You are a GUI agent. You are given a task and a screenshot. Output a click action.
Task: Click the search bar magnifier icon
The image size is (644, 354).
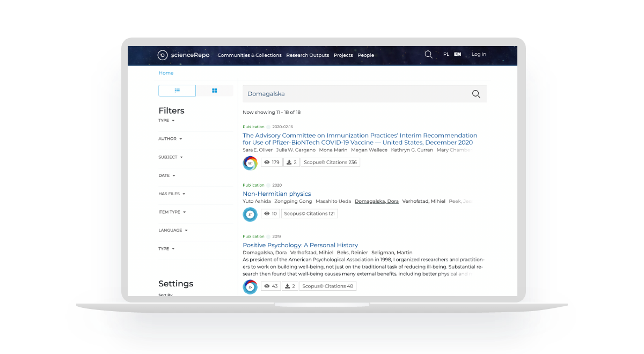tap(475, 94)
